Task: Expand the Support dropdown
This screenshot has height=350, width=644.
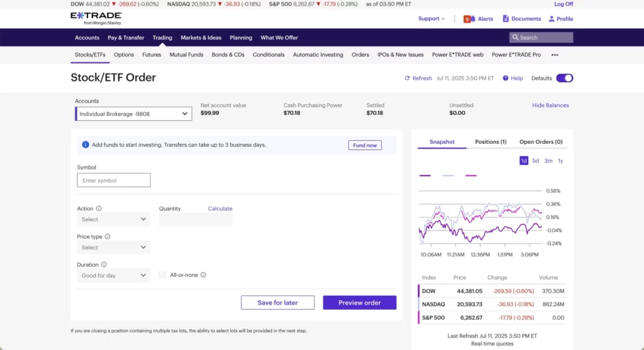Action: [x=431, y=18]
